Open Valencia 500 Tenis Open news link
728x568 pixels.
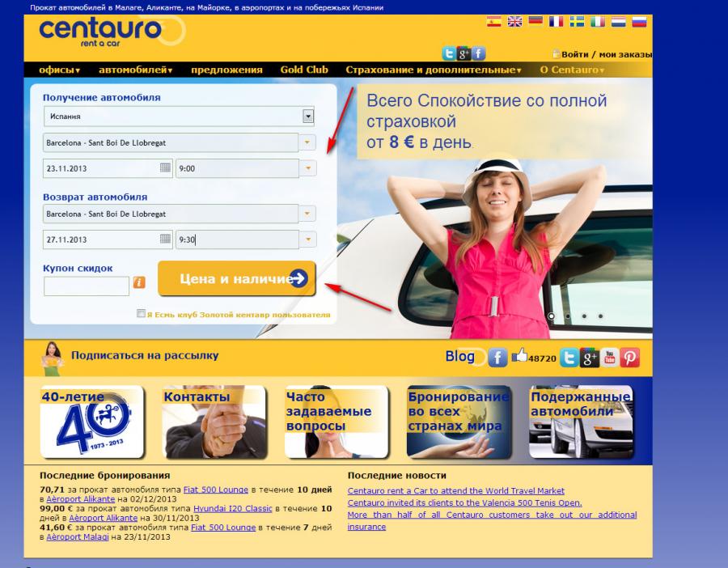(x=465, y=502)
